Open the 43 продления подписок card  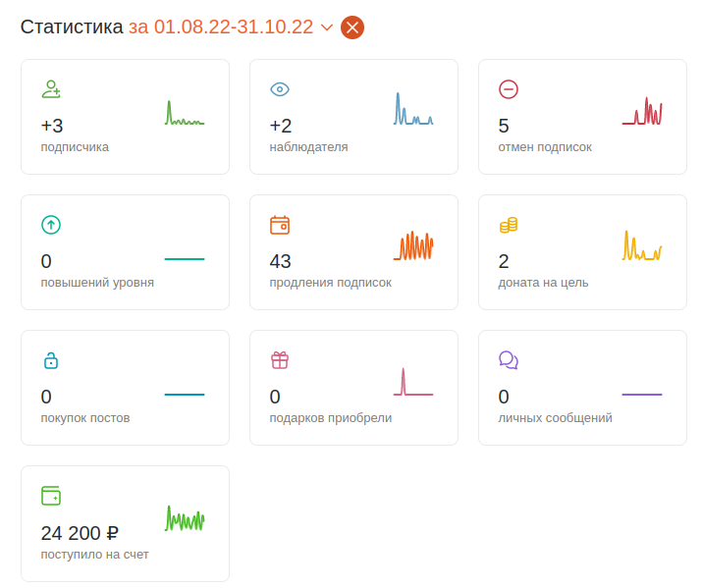(353, 252)
